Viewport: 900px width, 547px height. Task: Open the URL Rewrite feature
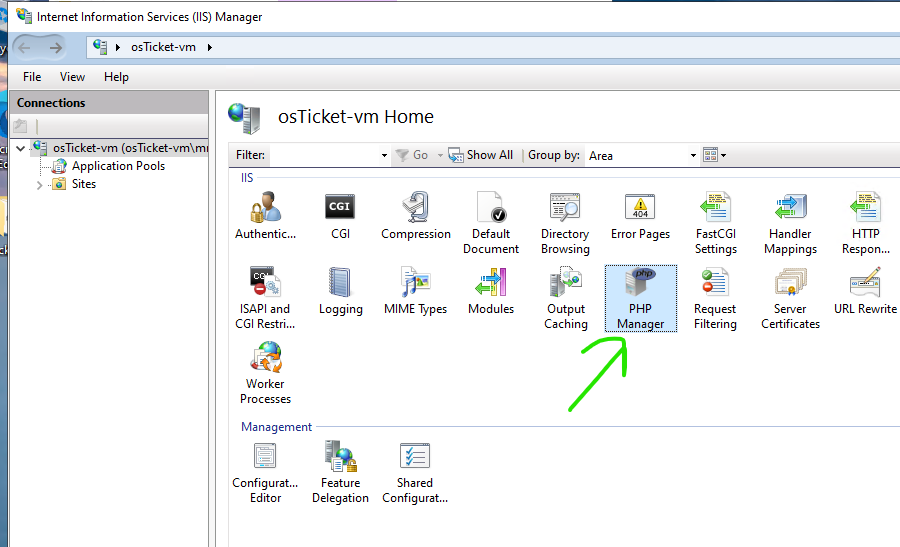tap(866, 290)
